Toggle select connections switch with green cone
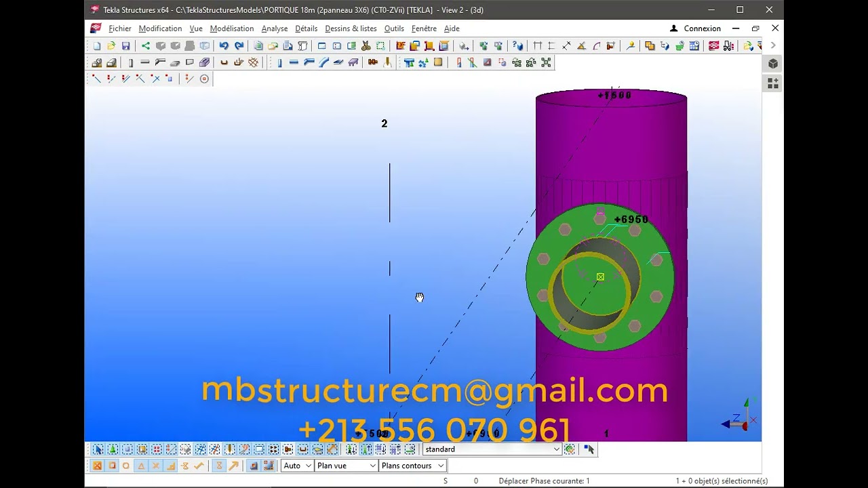The height and width of the screenshot is (488, 868). 113,449
